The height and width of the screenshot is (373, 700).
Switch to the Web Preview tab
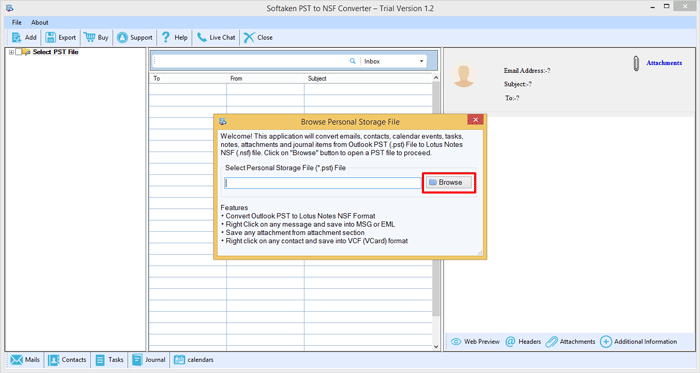tap(475, 342)
